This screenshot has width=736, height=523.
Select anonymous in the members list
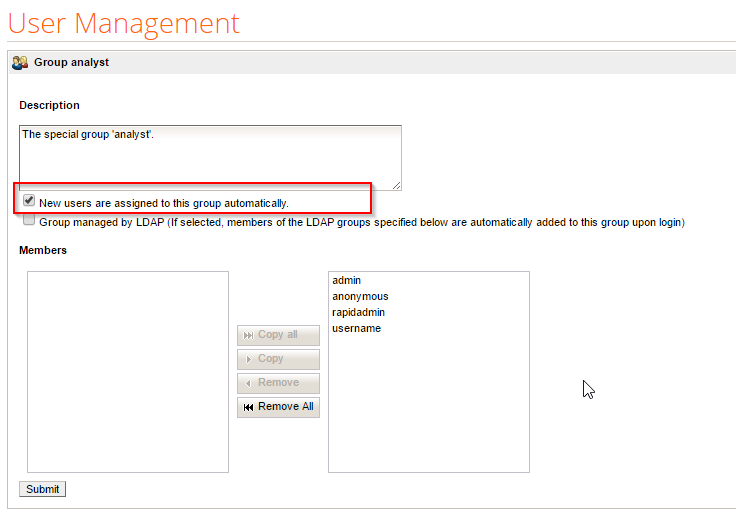tap(360, 296)
